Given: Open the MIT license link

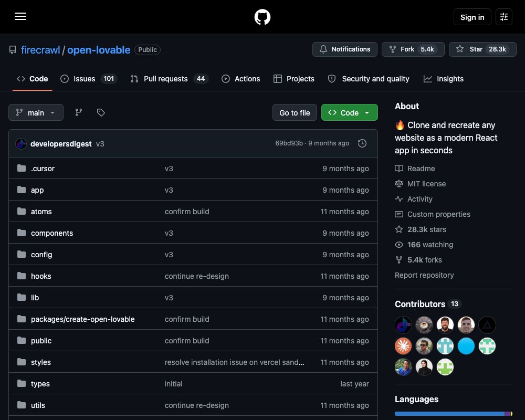Looking at the screenshot, I should pos(420,184).
